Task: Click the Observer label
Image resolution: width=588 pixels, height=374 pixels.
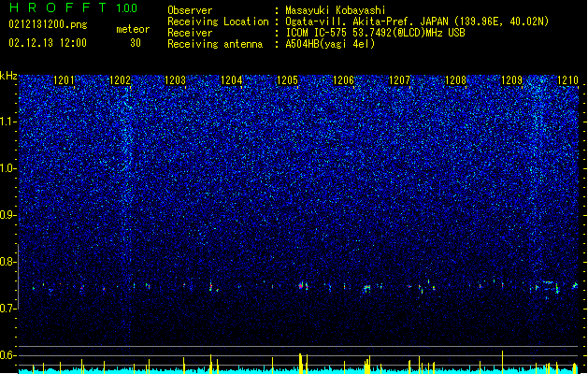Action: point(190,10)
